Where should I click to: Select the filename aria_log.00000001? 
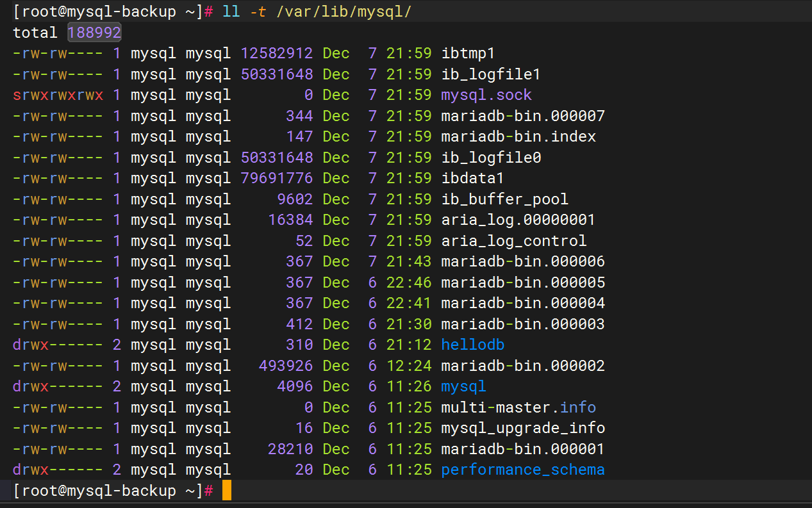click(518, 220)
